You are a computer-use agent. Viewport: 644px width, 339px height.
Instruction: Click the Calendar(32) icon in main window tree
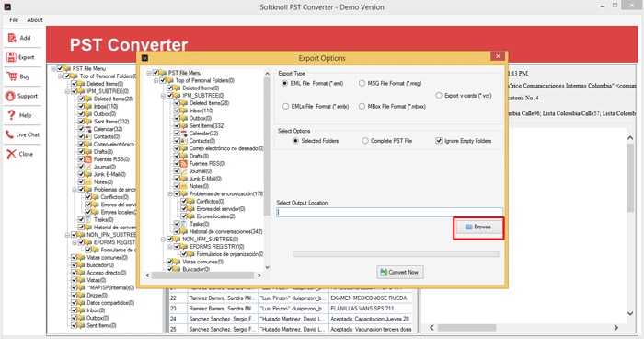point(88,129)
